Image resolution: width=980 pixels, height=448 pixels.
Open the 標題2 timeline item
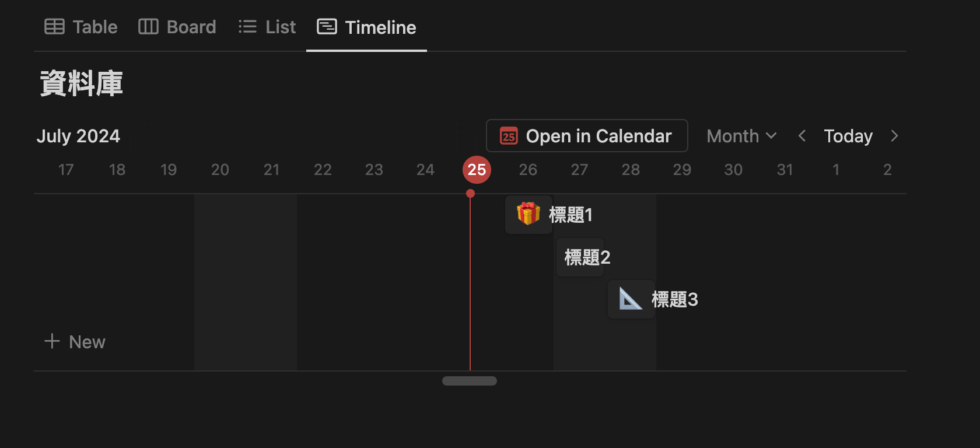[x=586, y=257]
